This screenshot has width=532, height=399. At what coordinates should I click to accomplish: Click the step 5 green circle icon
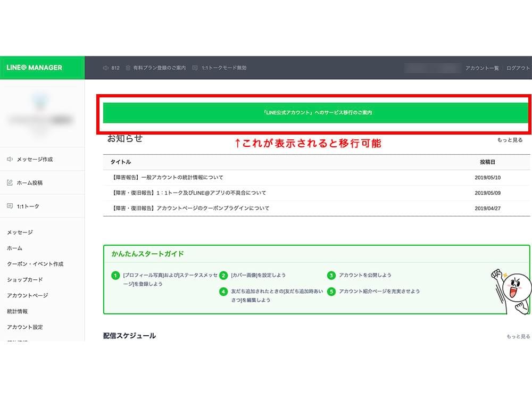point(331,292)
